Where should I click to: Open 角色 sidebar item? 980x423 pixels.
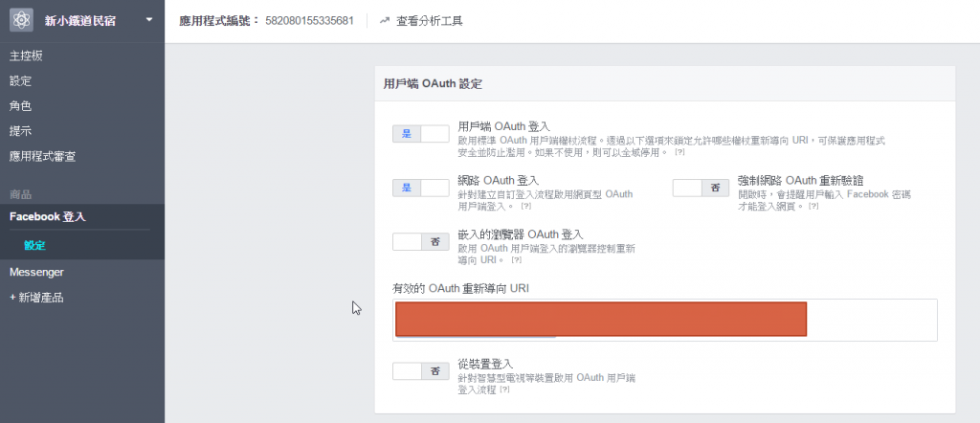pos(21,106)
